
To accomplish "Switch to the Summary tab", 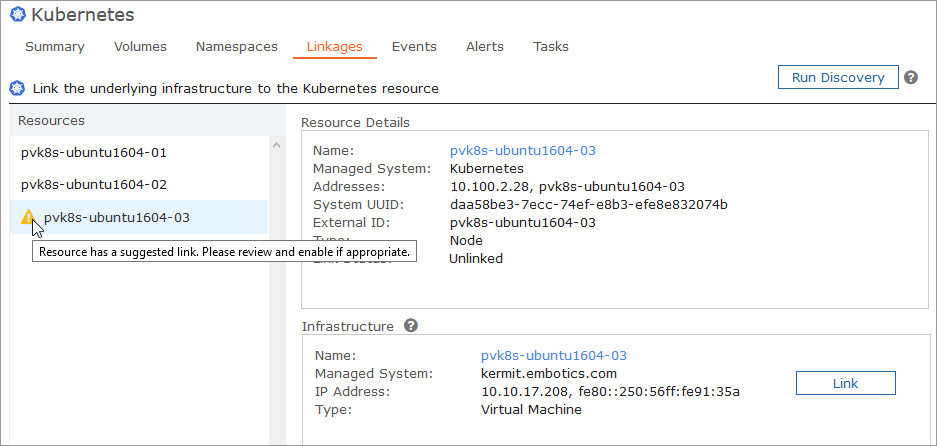I will [x=55, y=47].
